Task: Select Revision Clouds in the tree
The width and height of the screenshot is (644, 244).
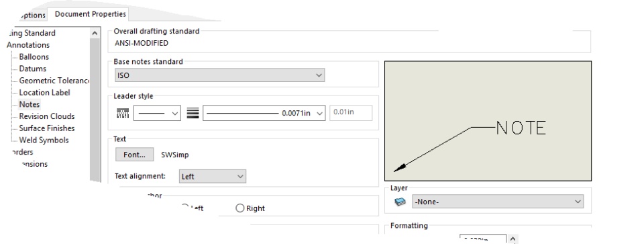Action: point(47,116)
